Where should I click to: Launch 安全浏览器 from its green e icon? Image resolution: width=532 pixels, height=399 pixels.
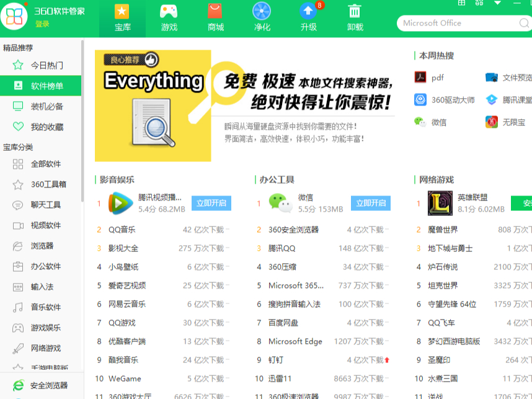pyautogui.click(x=19, y=385)
